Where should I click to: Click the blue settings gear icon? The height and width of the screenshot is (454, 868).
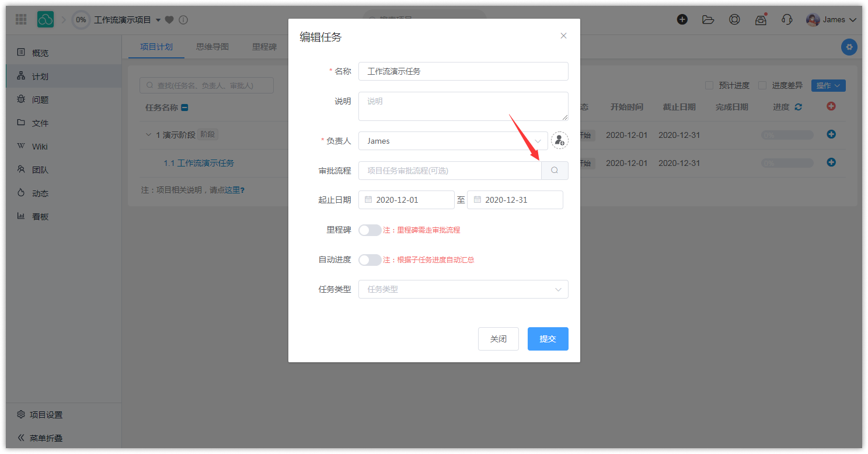click(849, 47)
